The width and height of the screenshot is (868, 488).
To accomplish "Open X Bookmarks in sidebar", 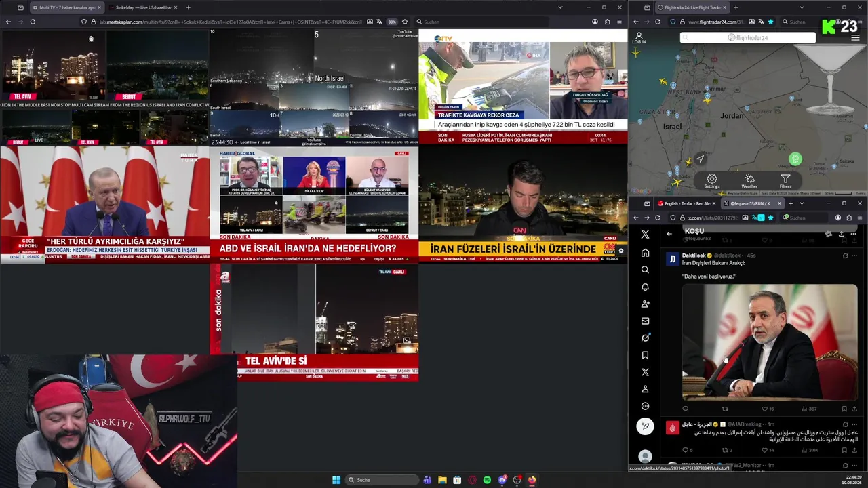I will pos(645,355).
